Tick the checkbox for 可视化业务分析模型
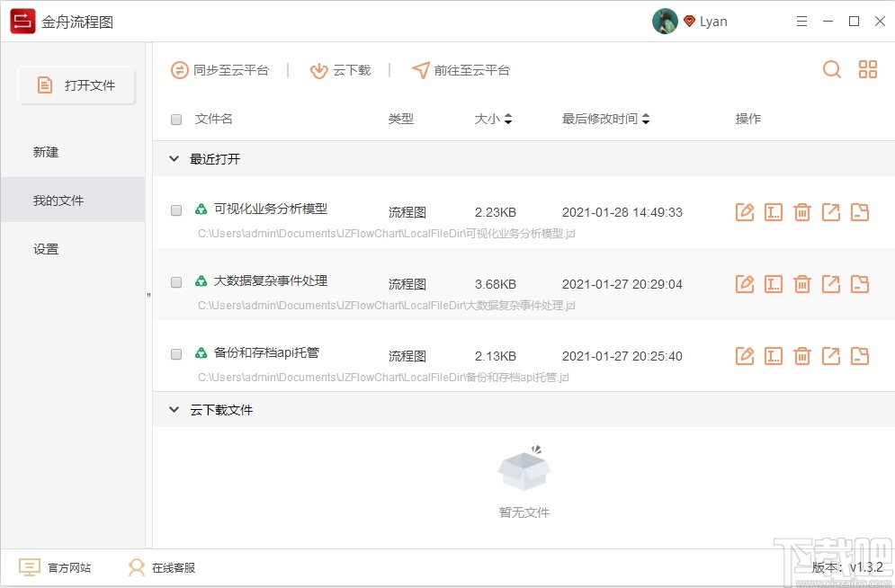This screenshot has height=588, width=895. 176,209
